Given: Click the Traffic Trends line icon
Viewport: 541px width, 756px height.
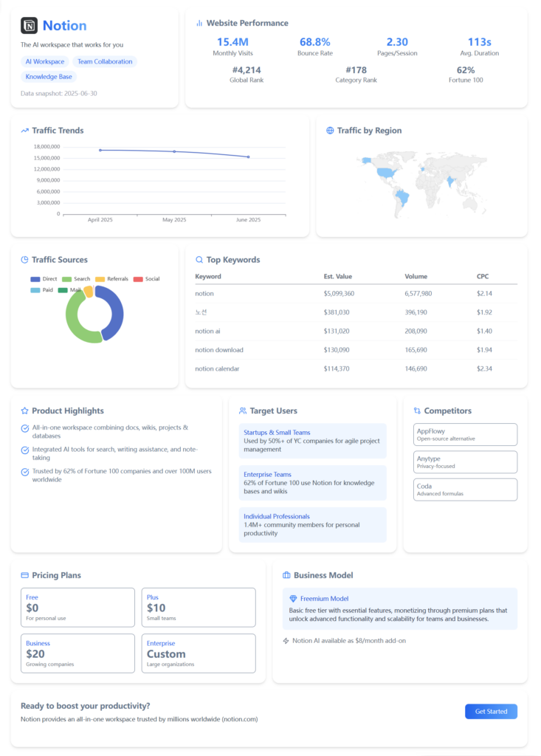Looking at the screenshot, I should 25,131.
